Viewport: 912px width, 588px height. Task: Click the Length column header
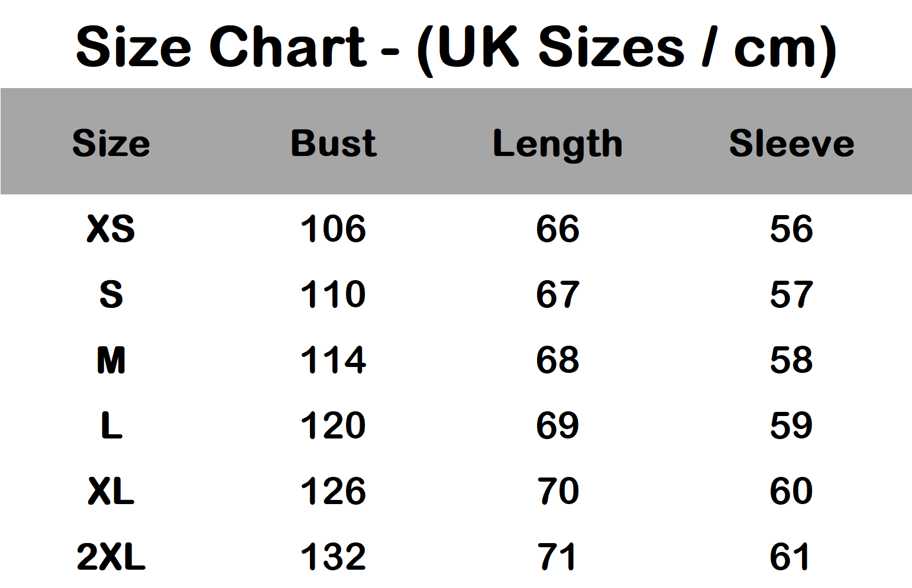point(558,145)
